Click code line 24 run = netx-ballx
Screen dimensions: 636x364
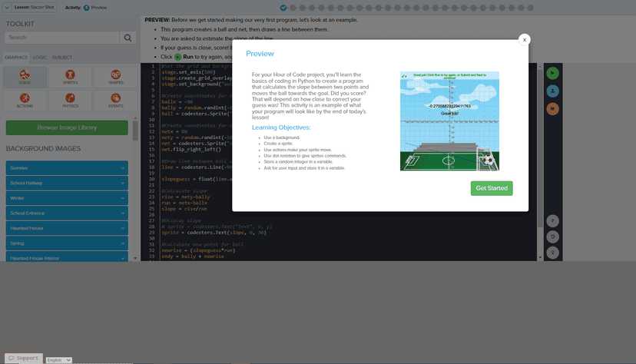pyautogui.click(x=184, y=203)
